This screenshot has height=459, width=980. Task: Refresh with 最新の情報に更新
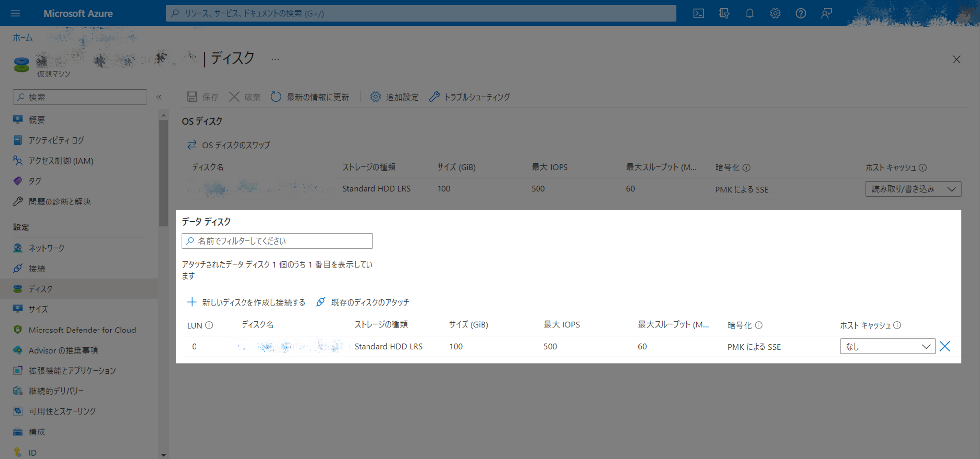[x=310, y=97]
